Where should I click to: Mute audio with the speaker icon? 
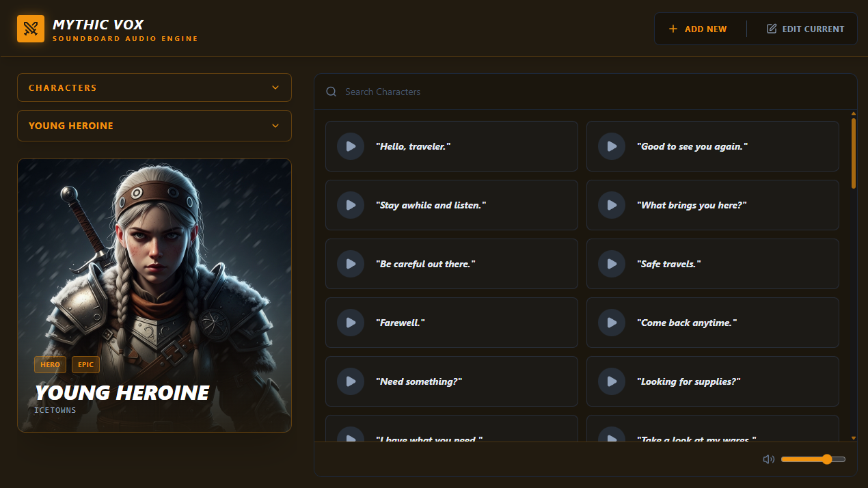pos(768,459)
